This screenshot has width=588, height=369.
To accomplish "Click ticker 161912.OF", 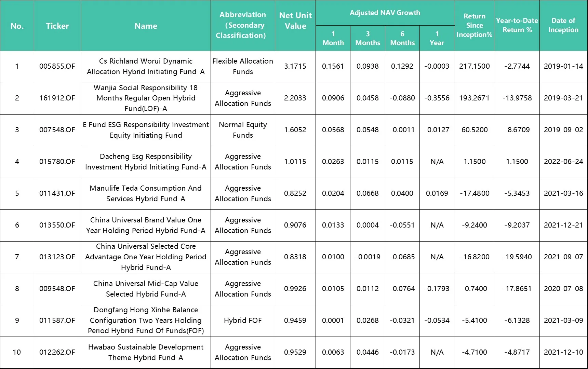I will (x=57, y=98).
